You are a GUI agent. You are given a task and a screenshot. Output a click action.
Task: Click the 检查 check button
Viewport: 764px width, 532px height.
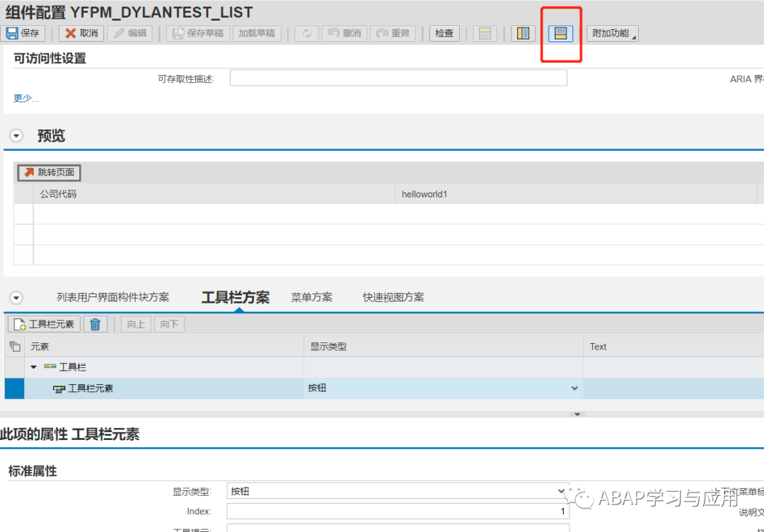[444, 33]
